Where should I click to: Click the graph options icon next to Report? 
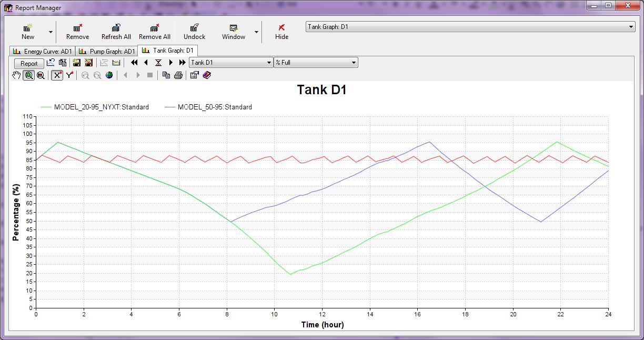[x=51, y=62]
